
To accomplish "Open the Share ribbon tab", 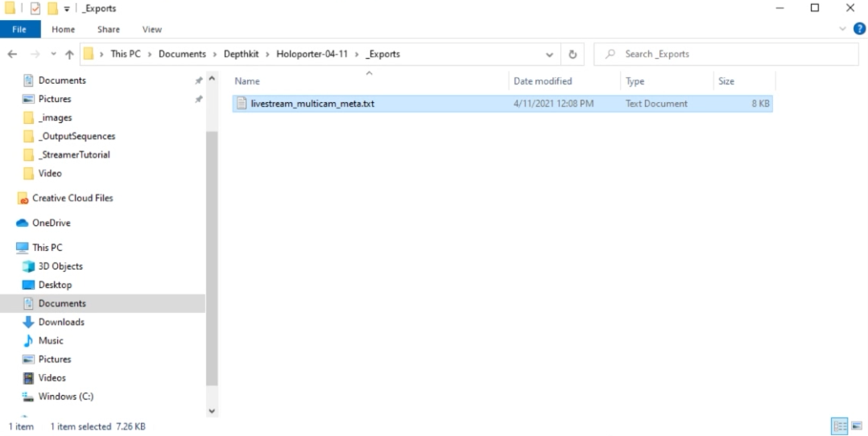I will coord(109,29).
